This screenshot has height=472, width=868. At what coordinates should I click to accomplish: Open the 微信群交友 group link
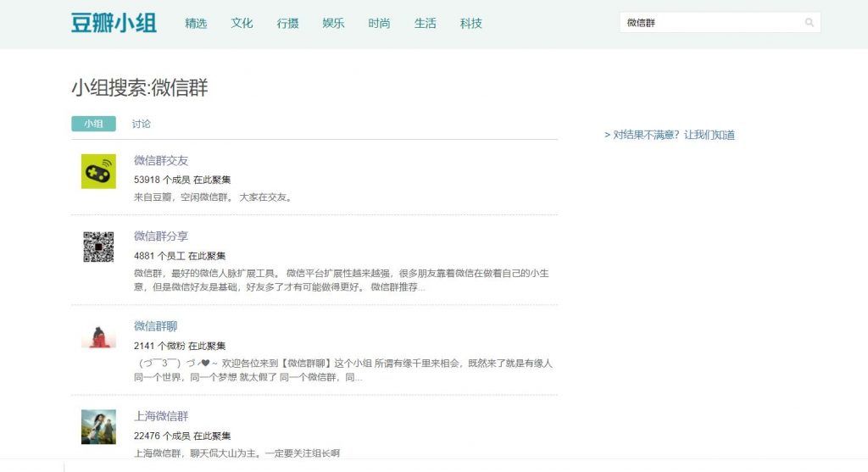tap(161, 160)
